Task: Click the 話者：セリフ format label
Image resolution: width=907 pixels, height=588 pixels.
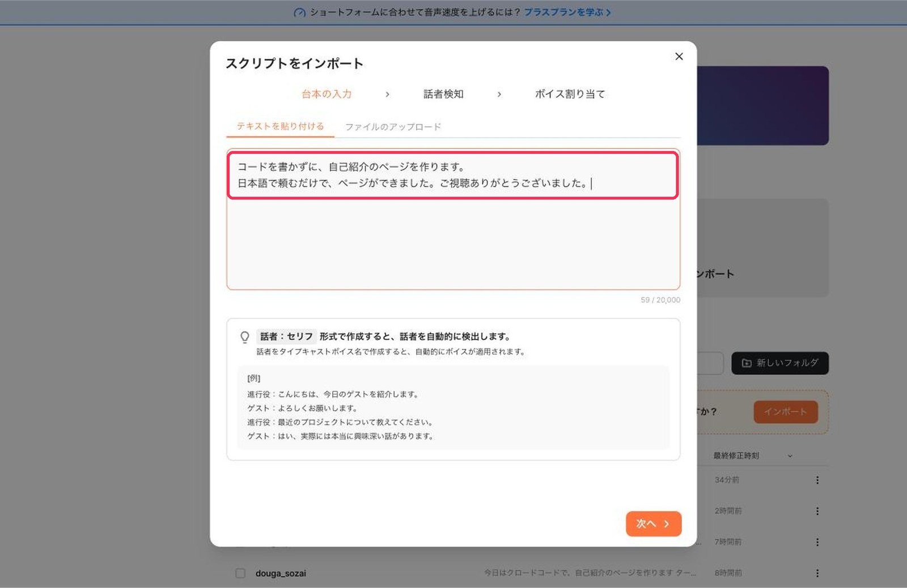Action: pyautogui.click(x=286, y=336)
